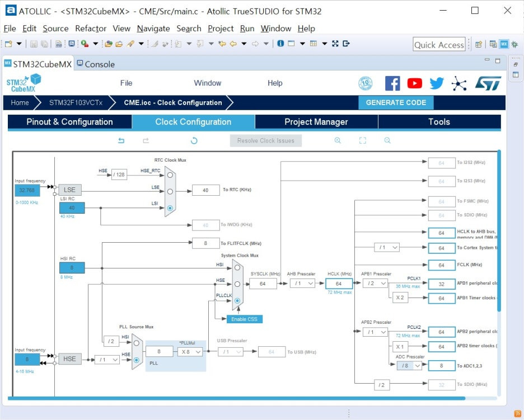Open the HSE /1 prescaler dropdown
Image resolution: width=524 pixels, height=420 pixels.
pos(107,360)
